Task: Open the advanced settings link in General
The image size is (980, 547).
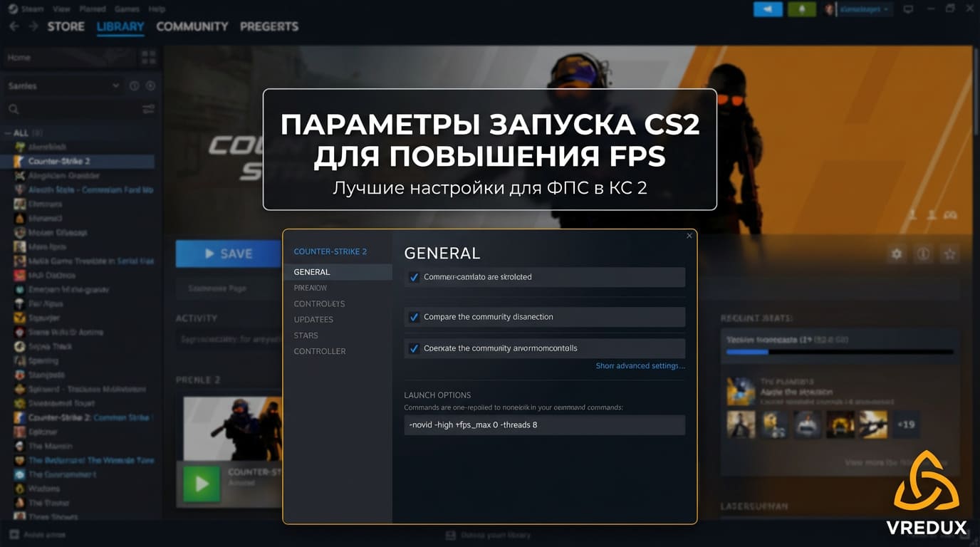Action: pos(639,365)
